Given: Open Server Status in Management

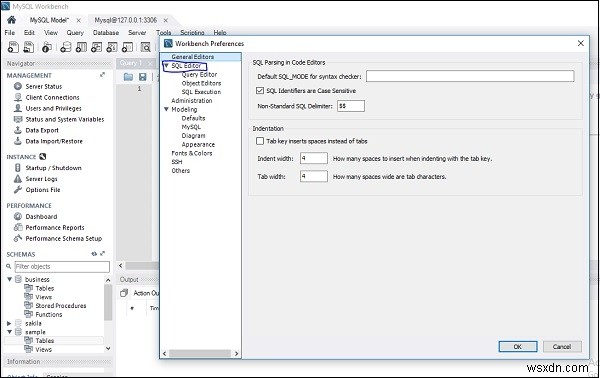Looking at the screenshot, I should click(x=44, y=86).
